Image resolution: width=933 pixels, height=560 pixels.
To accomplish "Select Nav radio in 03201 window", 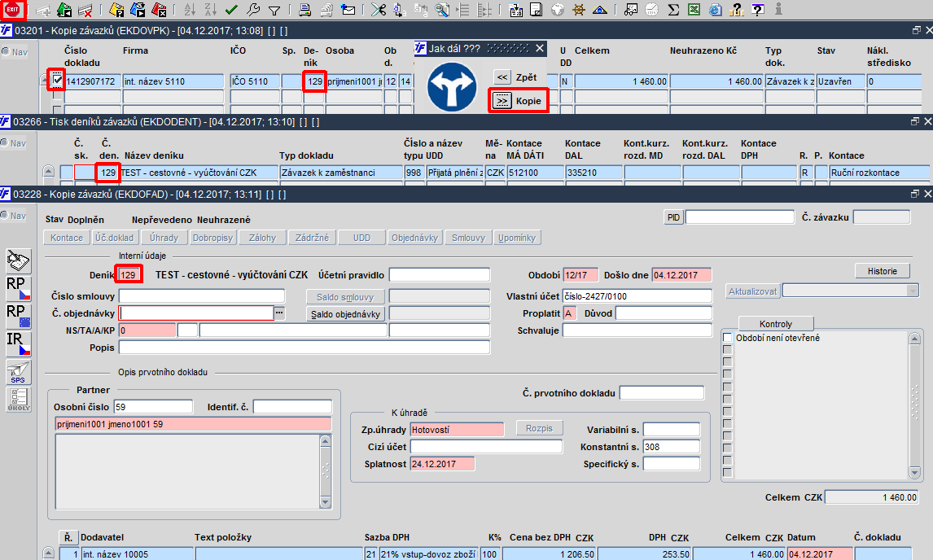I will [x=6, y=52].
